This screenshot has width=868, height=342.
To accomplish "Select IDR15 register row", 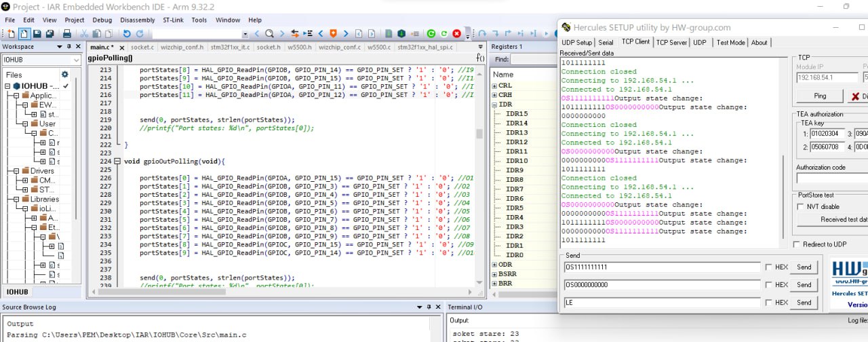I will [x=516, y=114].
